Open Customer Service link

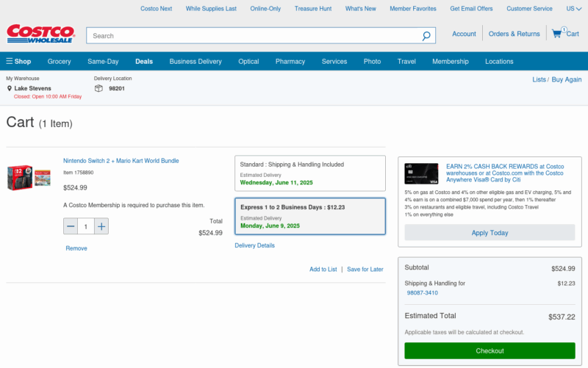click(529, 9)
